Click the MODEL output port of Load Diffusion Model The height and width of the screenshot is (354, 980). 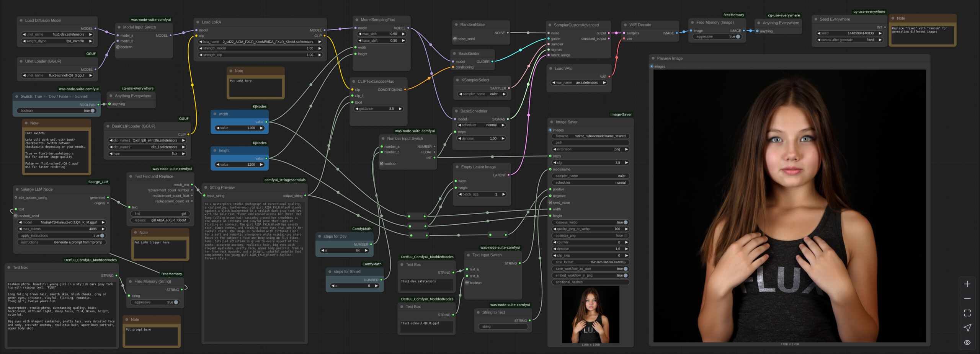point(95,29)
